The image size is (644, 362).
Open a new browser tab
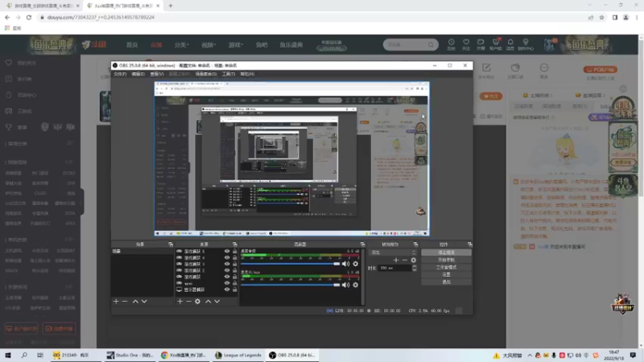171,6
